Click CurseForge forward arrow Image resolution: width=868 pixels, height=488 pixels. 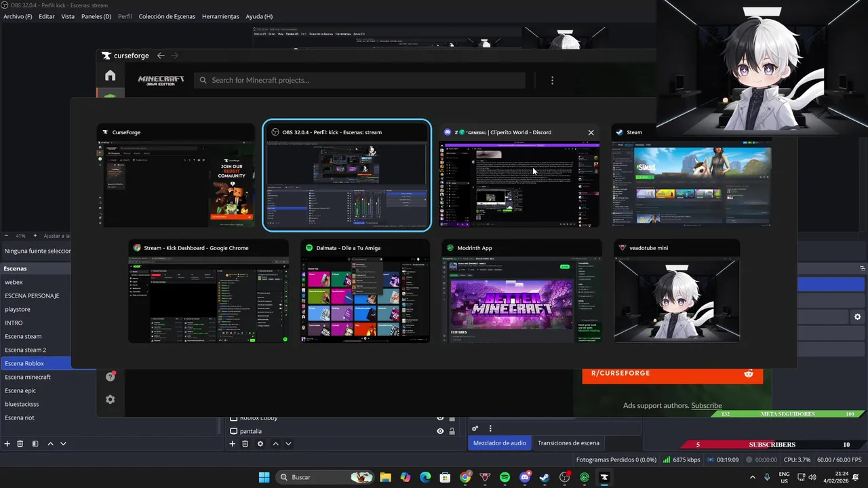click(x=174, y=56)
